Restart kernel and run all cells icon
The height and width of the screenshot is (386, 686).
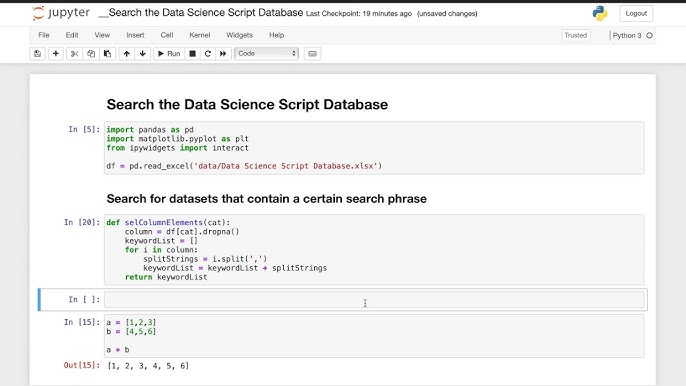tap(223, 54)
